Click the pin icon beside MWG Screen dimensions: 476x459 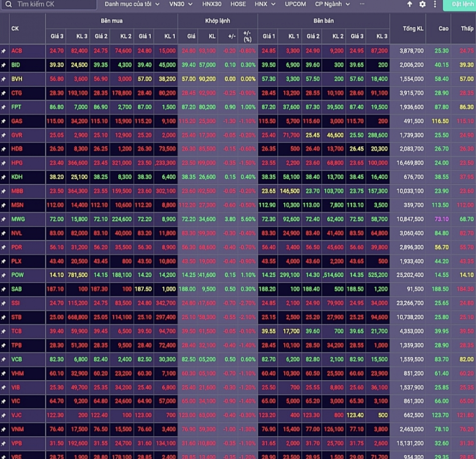point(4,219)
